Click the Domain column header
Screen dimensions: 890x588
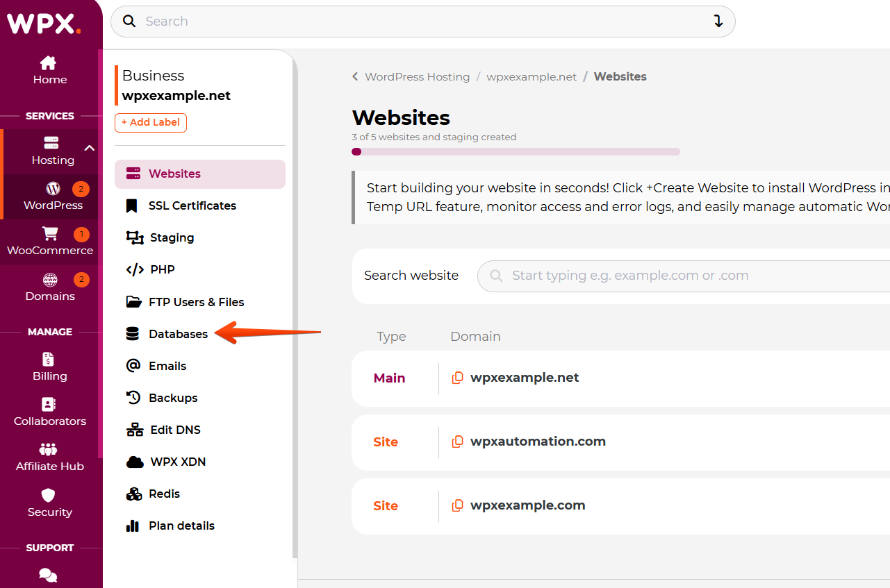coord(475,336)
